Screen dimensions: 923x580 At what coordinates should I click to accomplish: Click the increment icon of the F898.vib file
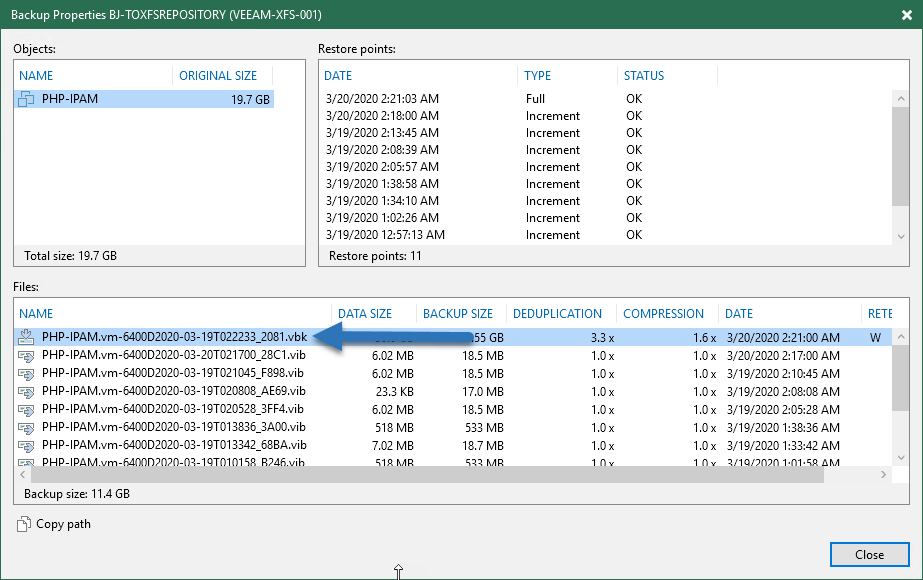tap(26, 373)
